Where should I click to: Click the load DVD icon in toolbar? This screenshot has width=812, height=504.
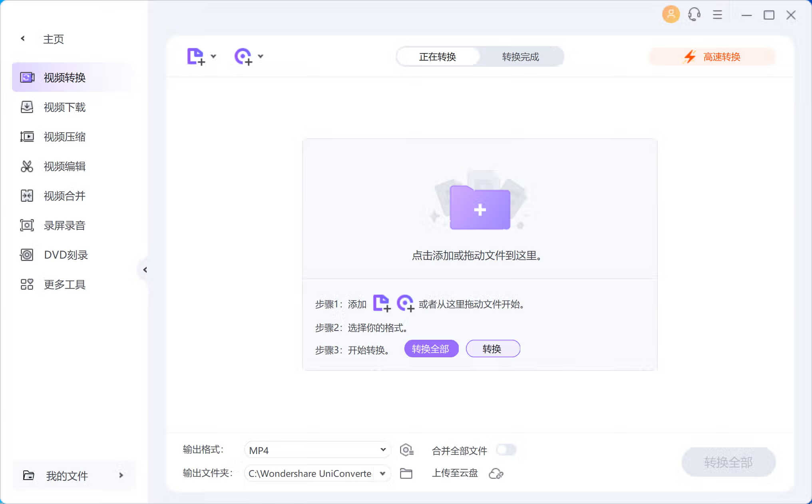244,56
